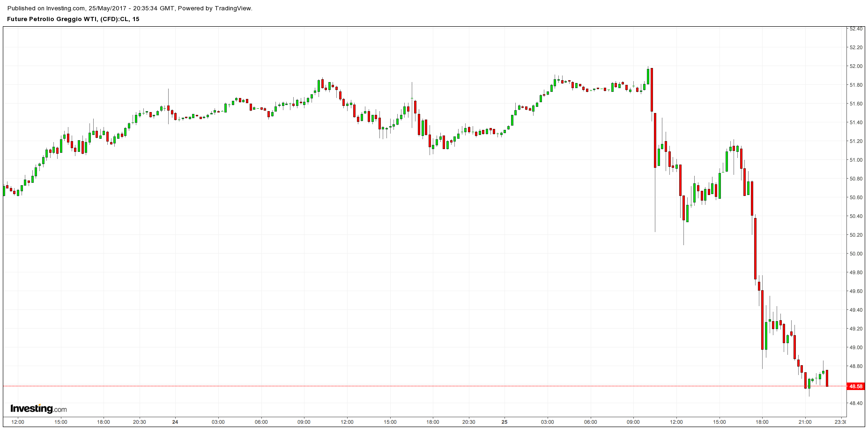Viewport: 868px width, 428px height.
Task: Click the 50.40 price axis label
Action: (x=856, y=217)
